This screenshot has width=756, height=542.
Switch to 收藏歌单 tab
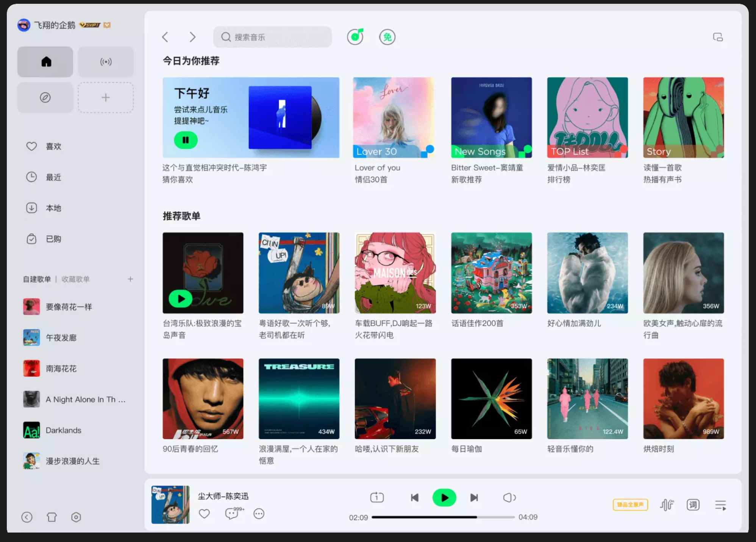76,279
